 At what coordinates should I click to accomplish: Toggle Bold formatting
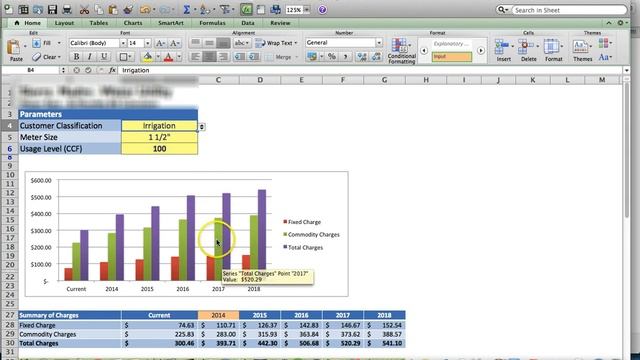tap(76, 57)
